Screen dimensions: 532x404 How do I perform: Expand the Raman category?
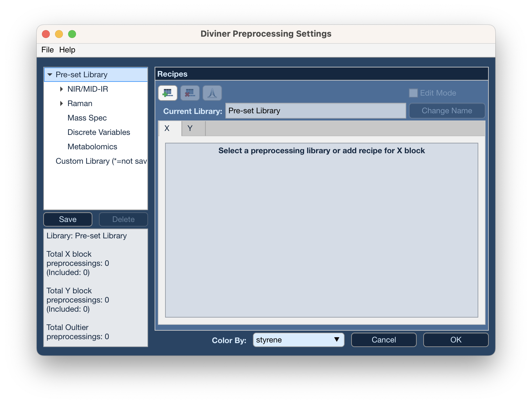point(61,103)
